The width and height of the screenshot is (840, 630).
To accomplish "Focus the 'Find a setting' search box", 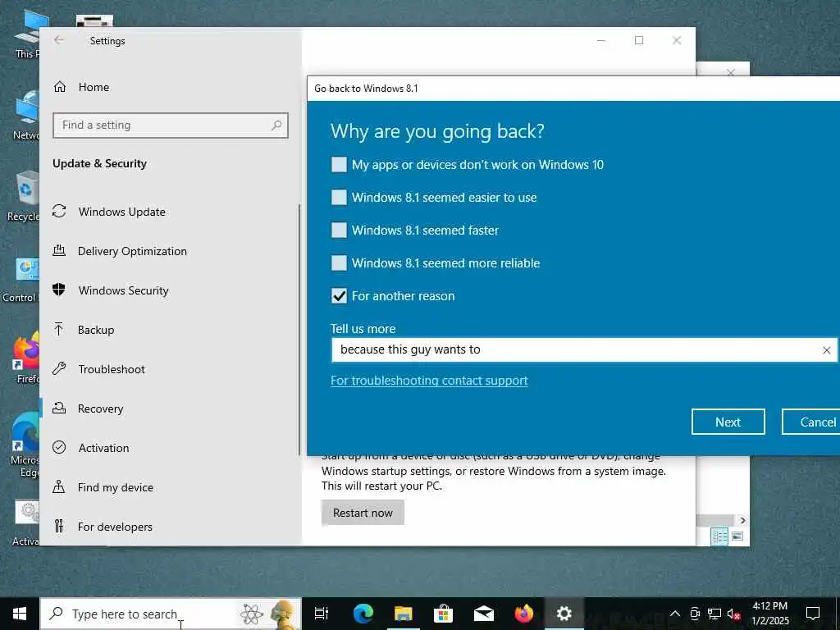I will (171, 126).
